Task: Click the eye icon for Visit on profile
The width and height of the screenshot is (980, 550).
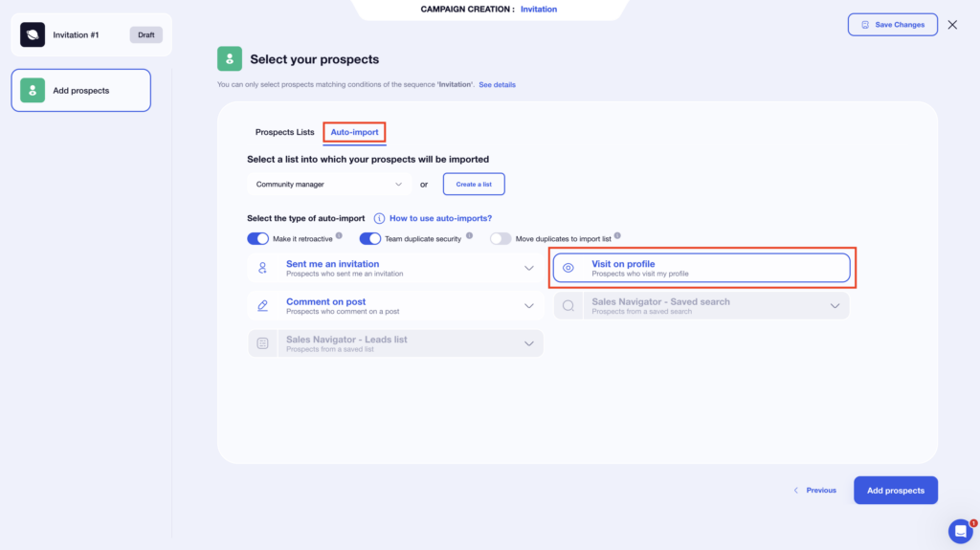Action: [x=568, y=268]
